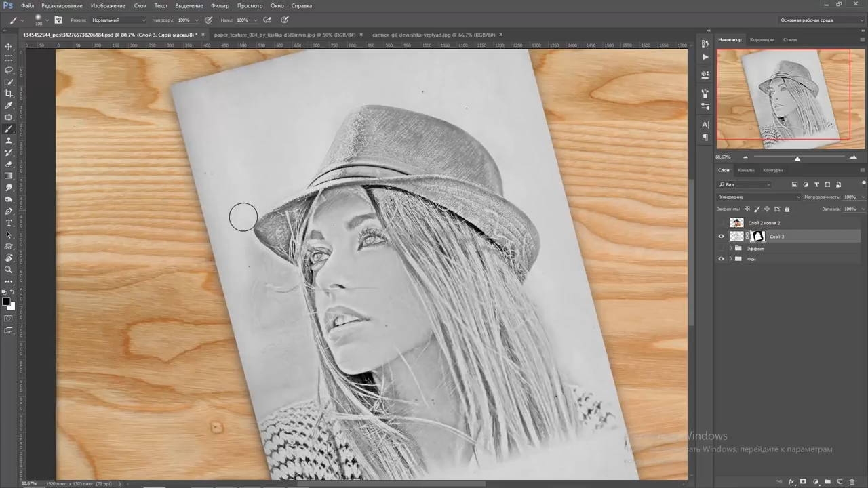The width and height of the screenshot is (868, 488).
Task: Open the tool preset picker arrow
Action: point(22,20)
